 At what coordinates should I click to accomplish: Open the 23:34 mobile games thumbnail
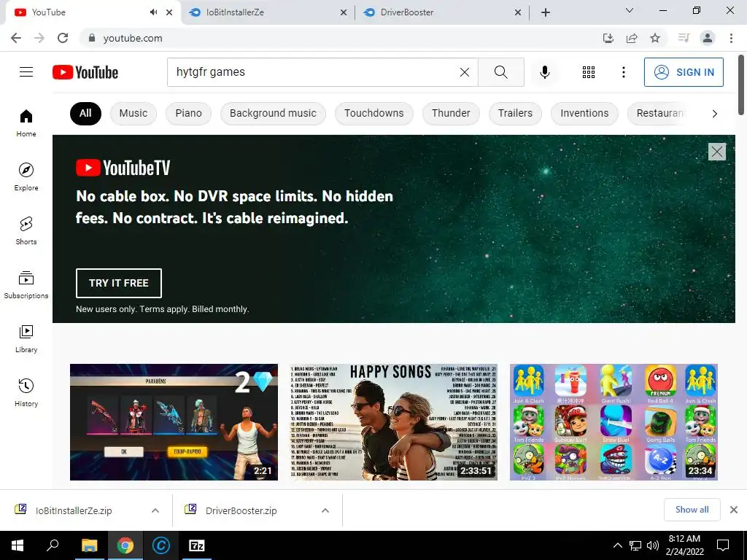click(x=614, y=422)
